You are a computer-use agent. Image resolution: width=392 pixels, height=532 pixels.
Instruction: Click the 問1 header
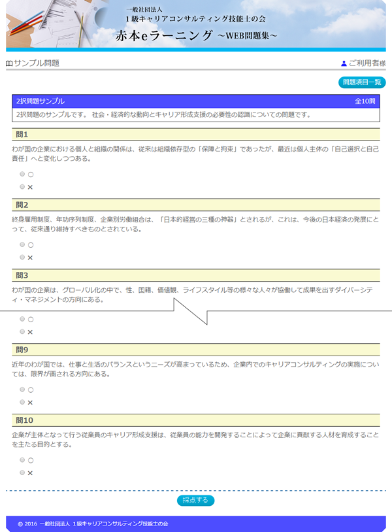pos(196,135)
